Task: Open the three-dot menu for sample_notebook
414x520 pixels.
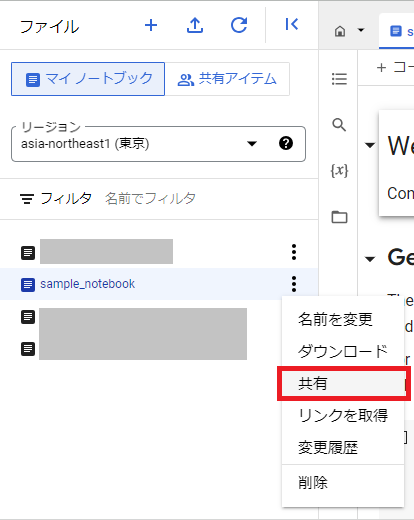Action: (294, 284)
